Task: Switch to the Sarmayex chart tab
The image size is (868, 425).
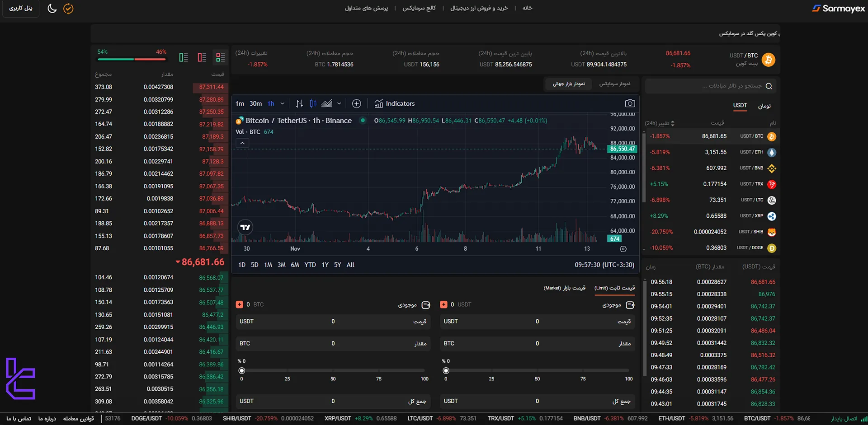Action: tap(614, 84)
